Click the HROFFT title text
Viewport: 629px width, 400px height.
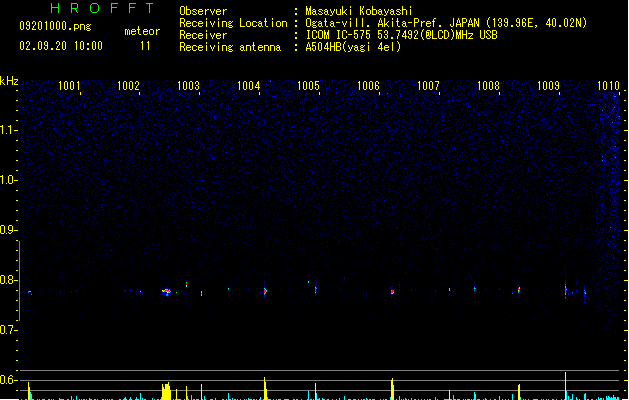[102, 8]
